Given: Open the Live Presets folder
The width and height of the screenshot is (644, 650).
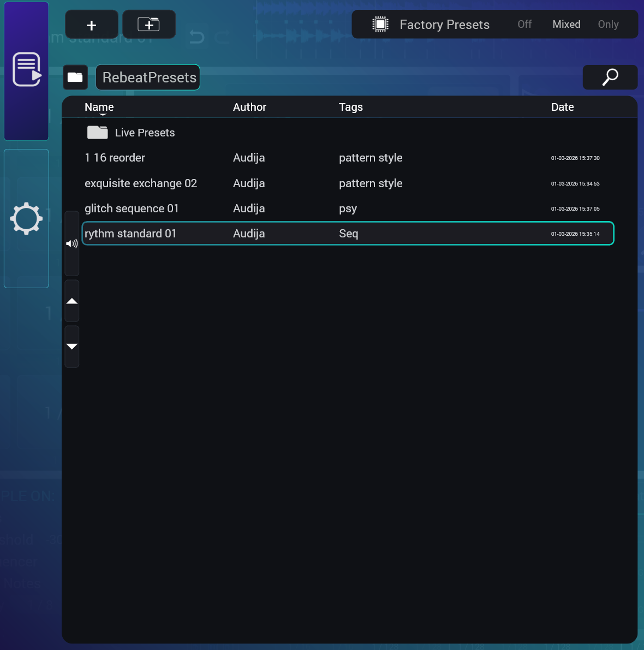Looking at the screenshot, I should (145, 132).
